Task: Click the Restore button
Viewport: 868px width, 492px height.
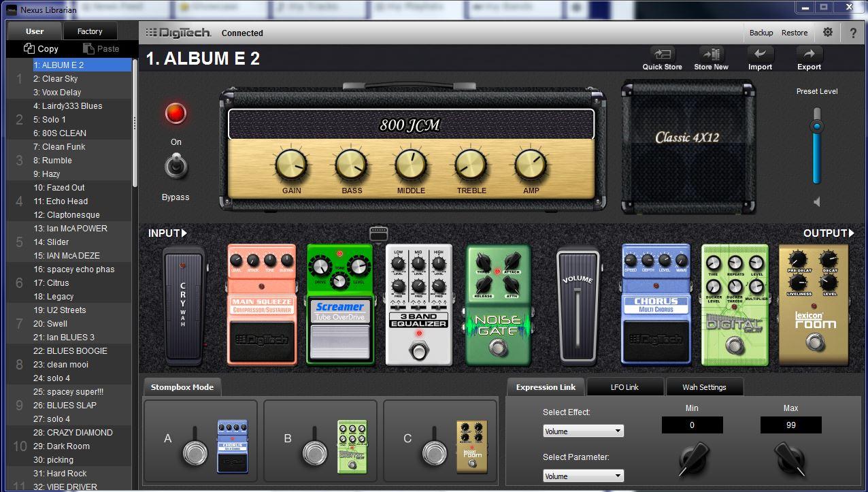Action: point(795,33)
